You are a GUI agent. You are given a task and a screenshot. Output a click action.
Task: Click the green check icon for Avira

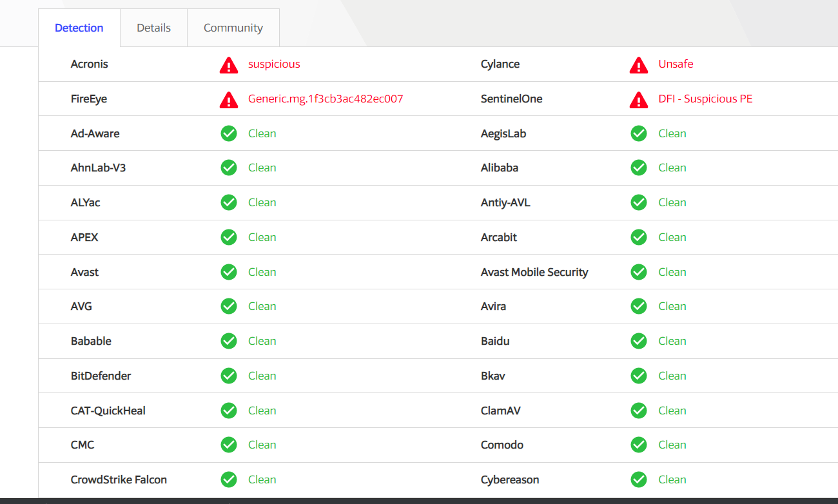tap(639, 306)
